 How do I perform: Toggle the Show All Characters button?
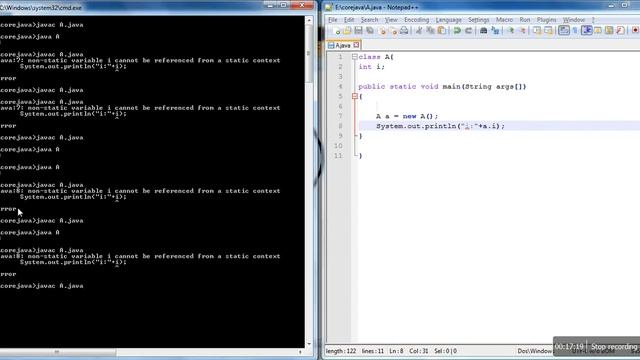[x=576, y=31]
